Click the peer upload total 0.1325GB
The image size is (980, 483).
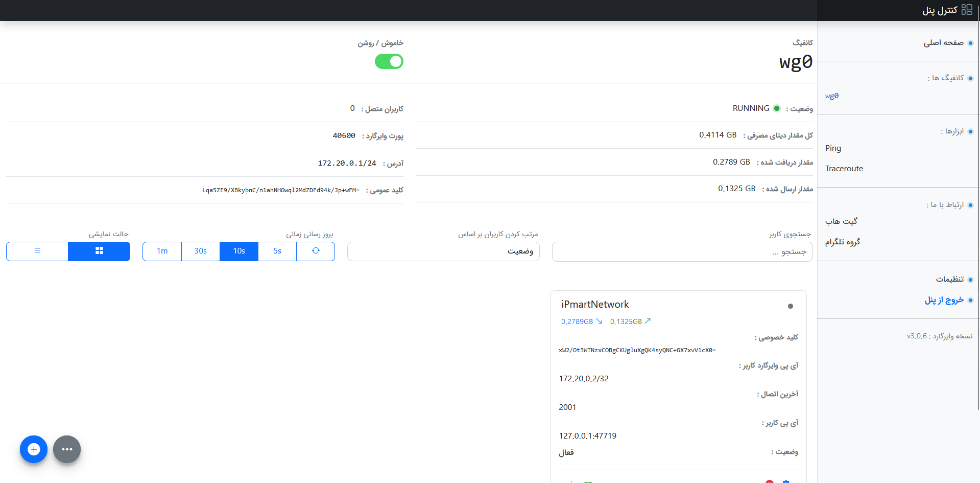(x=626, y=321)
